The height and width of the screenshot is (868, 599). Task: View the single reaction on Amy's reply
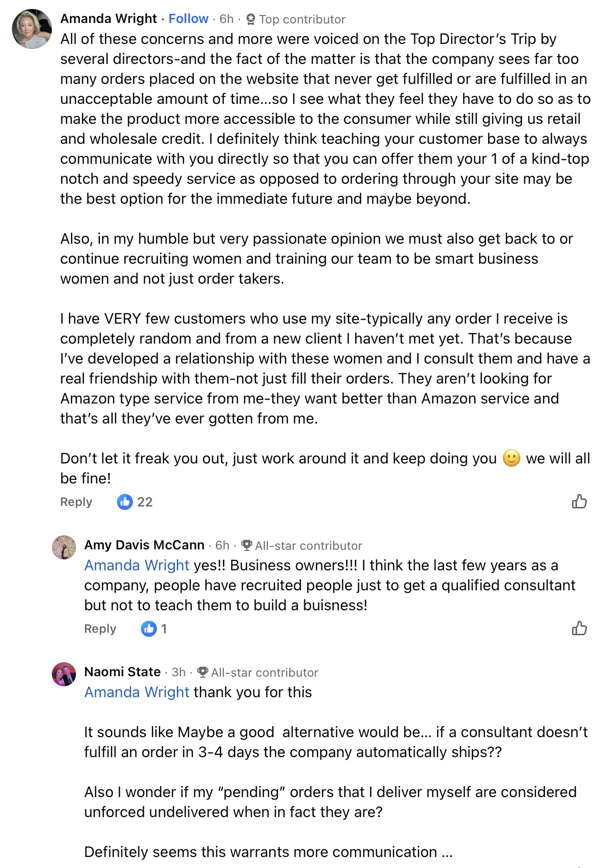tap(154, 628)
